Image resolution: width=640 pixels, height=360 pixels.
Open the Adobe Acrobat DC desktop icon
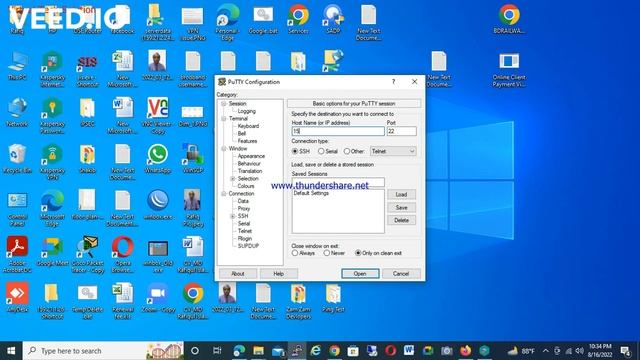17,254
